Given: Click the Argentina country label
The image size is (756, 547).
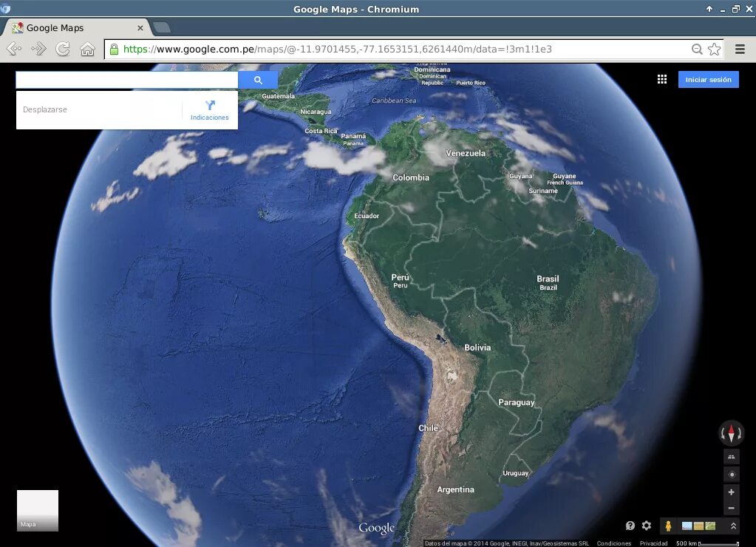Looking at the screenshot, I should [456, 489].
